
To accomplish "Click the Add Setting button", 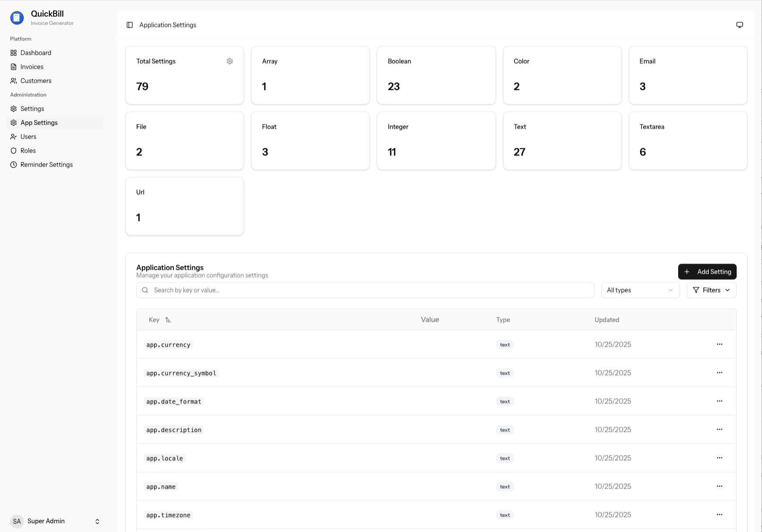I will [707, 272].
